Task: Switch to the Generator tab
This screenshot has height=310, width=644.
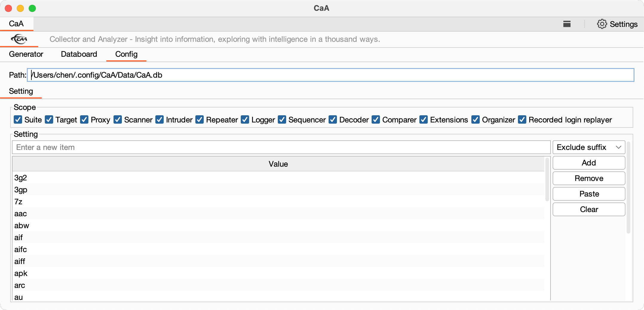Action: click(26, 54)
